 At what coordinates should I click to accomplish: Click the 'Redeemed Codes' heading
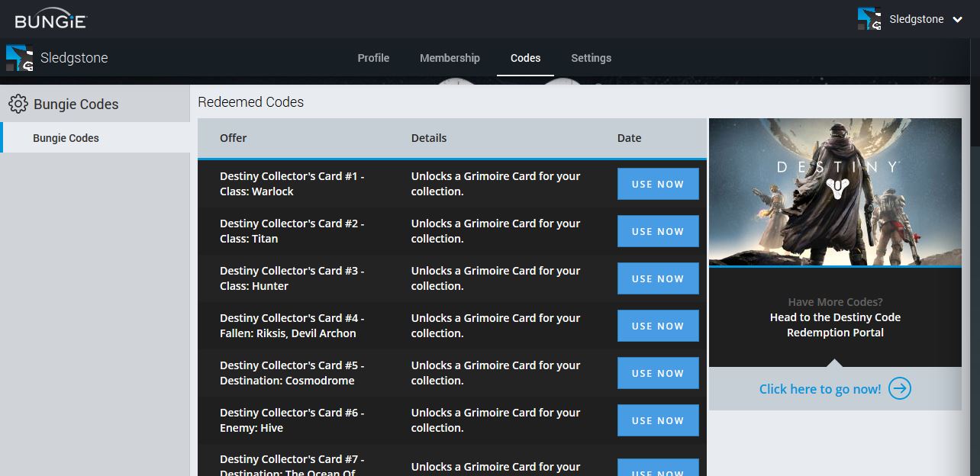pyautogui.click(x=250, y=102)
